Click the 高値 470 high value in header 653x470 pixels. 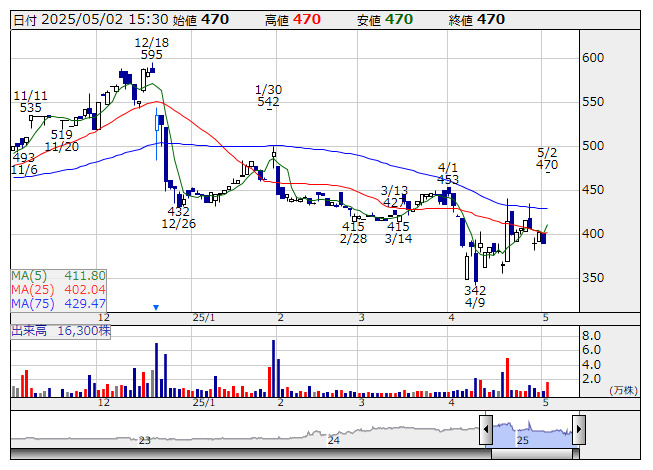pyautogui.click(x=293, y=20)
